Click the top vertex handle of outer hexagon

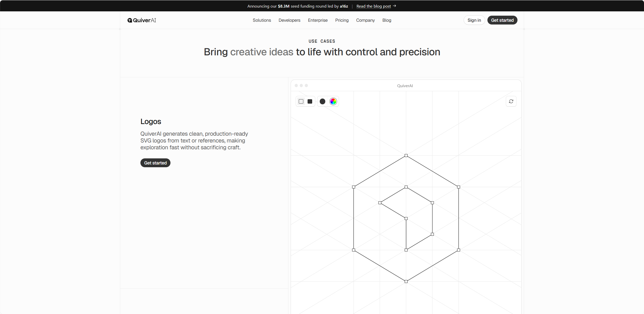pyautogui.click(x=406, y=155)
